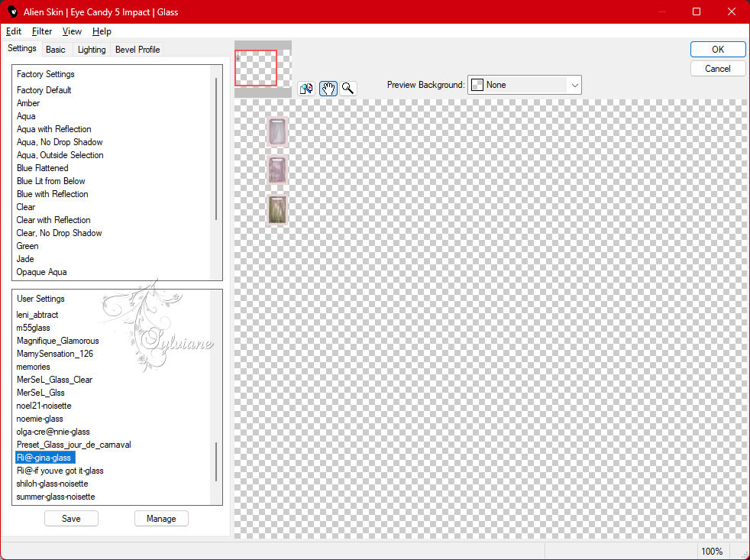Select the leni_abtract user setting
750x560 pixels.
pos(37,315)
